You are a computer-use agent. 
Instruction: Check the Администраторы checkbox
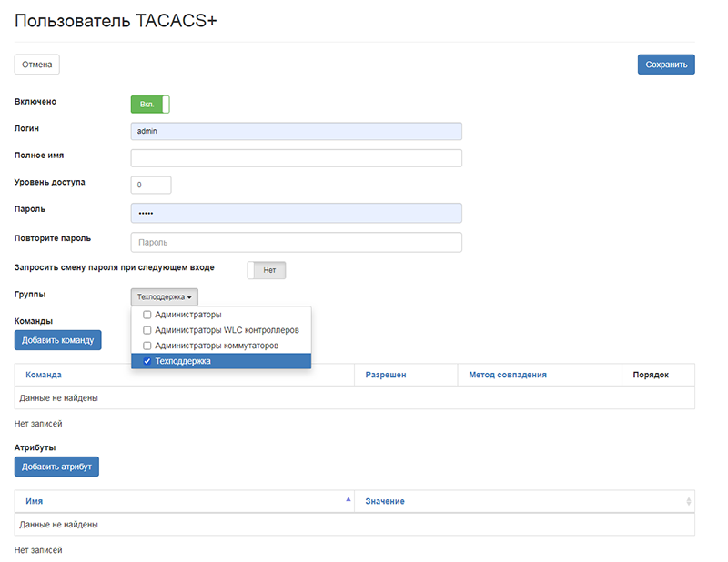[x=147, y=315]
